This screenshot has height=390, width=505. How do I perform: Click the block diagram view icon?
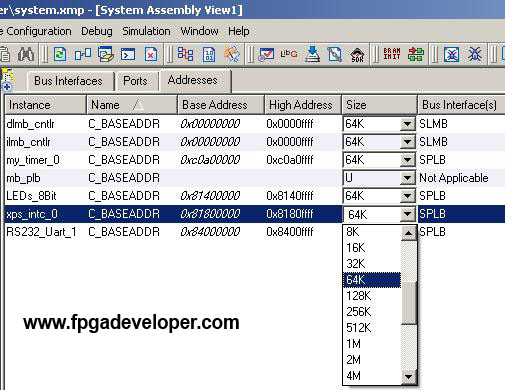pyautogui.click(x=185, y=54)
